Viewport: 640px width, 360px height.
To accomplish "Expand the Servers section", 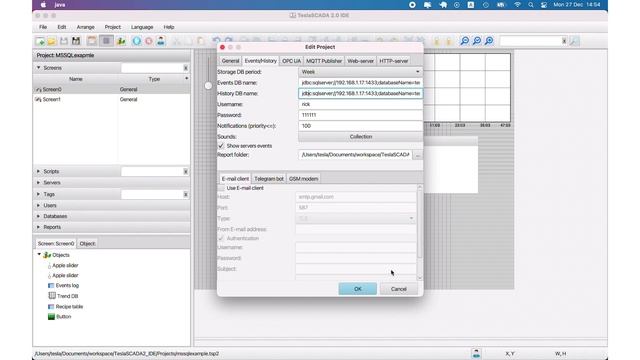I will tap(39, 182).
